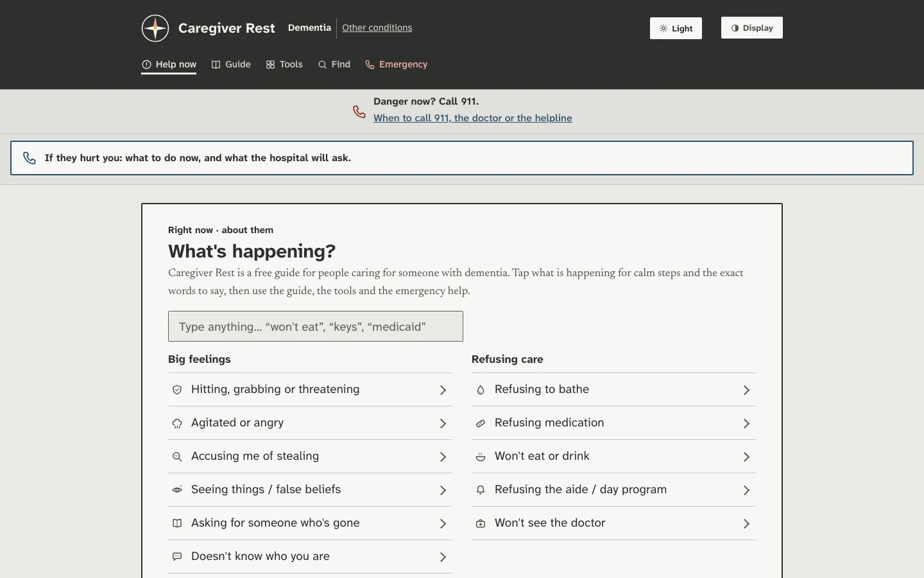Screen dimensions: 924x578
Task: Open the Find tab
Action: coord(334,64)
